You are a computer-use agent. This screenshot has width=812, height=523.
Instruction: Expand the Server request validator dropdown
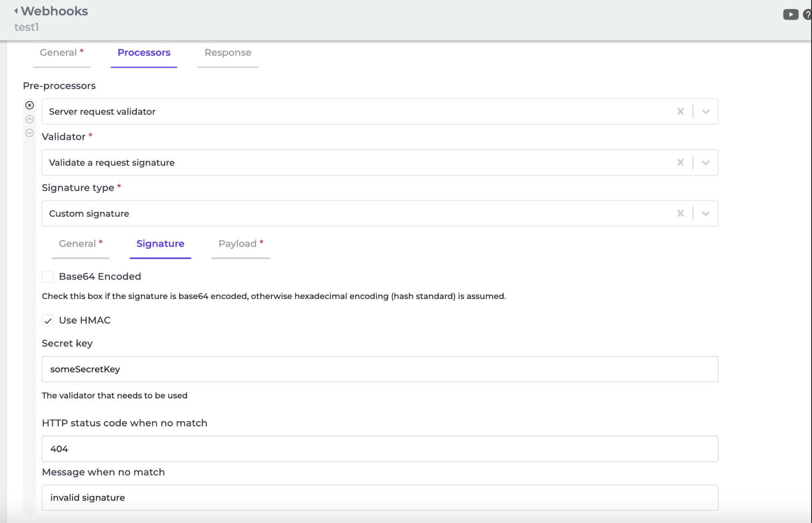pos(706,111)
